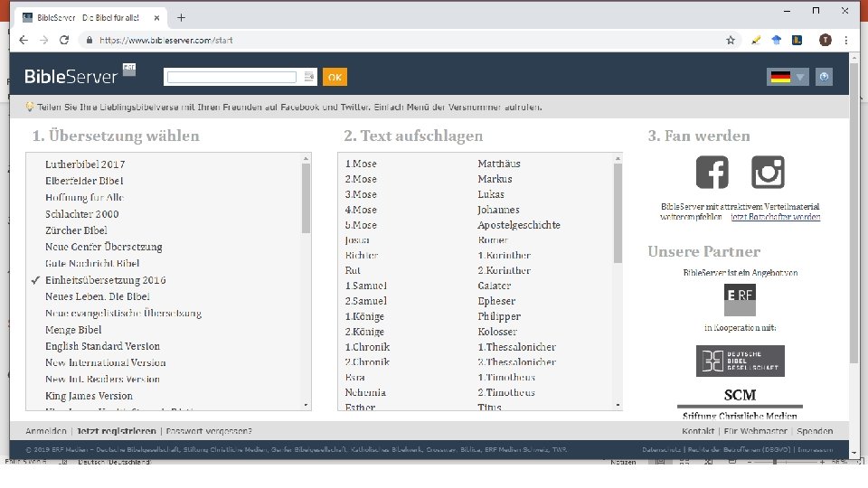The width and height of the screenshot is (868, 488).
Task: Select Gute Nachricht Bibel translation
Action: pos(92,263)
